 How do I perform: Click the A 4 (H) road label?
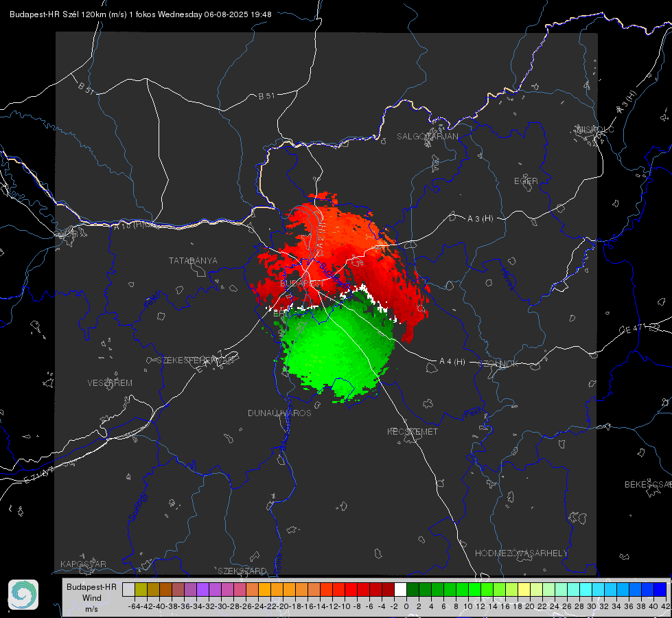click(x=452, y=362)
